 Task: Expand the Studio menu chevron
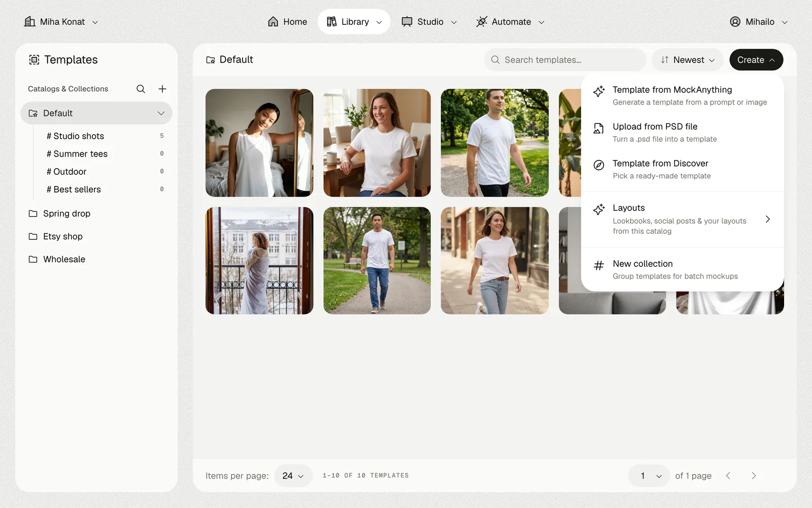pyautogui.click(x=454, y=22)
